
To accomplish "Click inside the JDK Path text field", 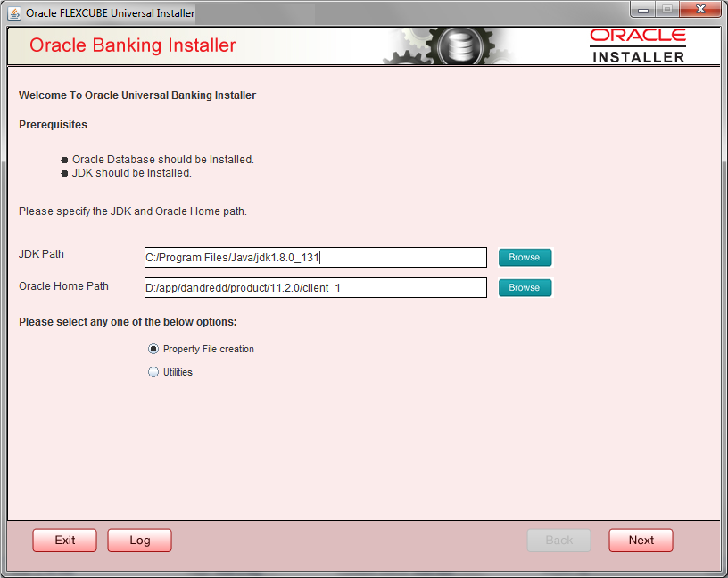I will click(x=316, y=257).
